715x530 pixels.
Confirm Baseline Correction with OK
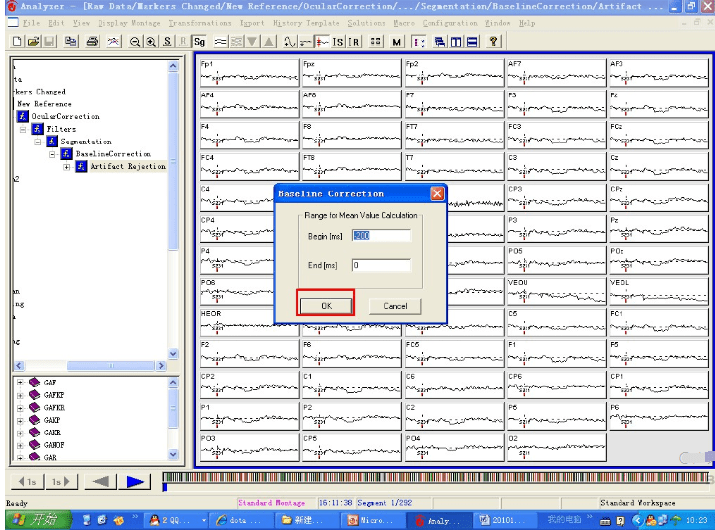(326, 306)
